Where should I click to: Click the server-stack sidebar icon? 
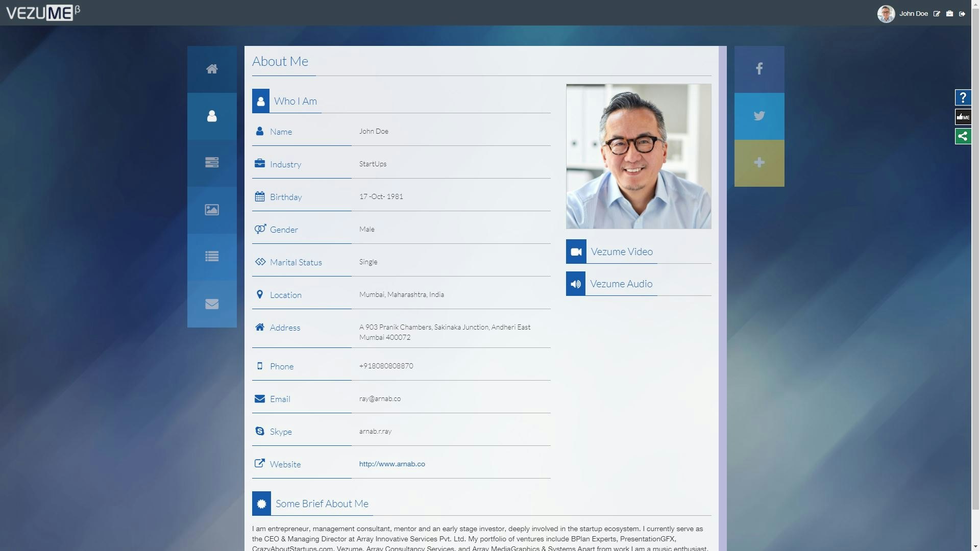point(212,163)
